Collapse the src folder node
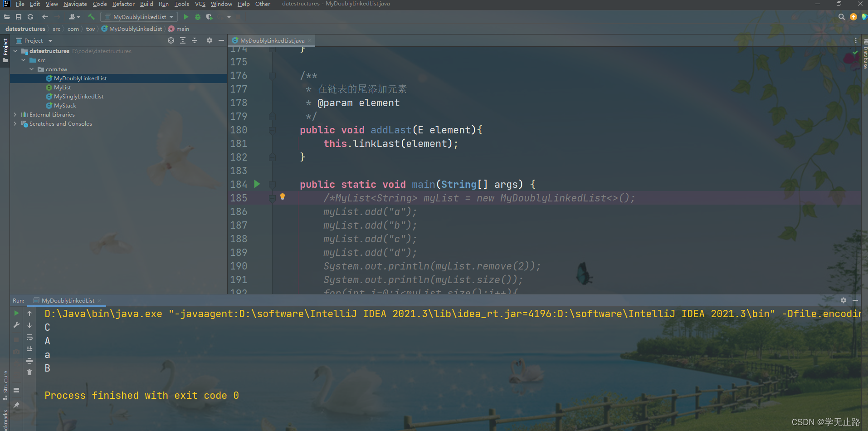Screen dimensions: 868x431 pyautogui.click(x=24, y=60)
